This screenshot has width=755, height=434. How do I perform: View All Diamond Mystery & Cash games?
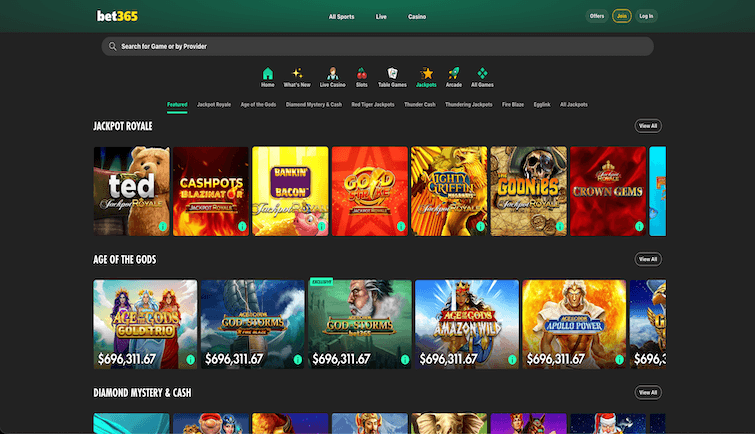click(x=648, y=393)
